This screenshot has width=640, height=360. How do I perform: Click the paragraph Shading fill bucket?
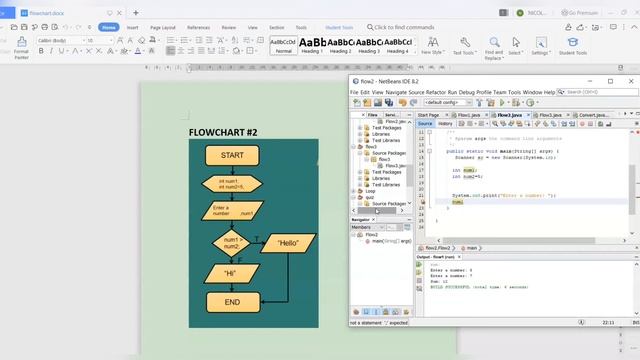click(236, 51)
